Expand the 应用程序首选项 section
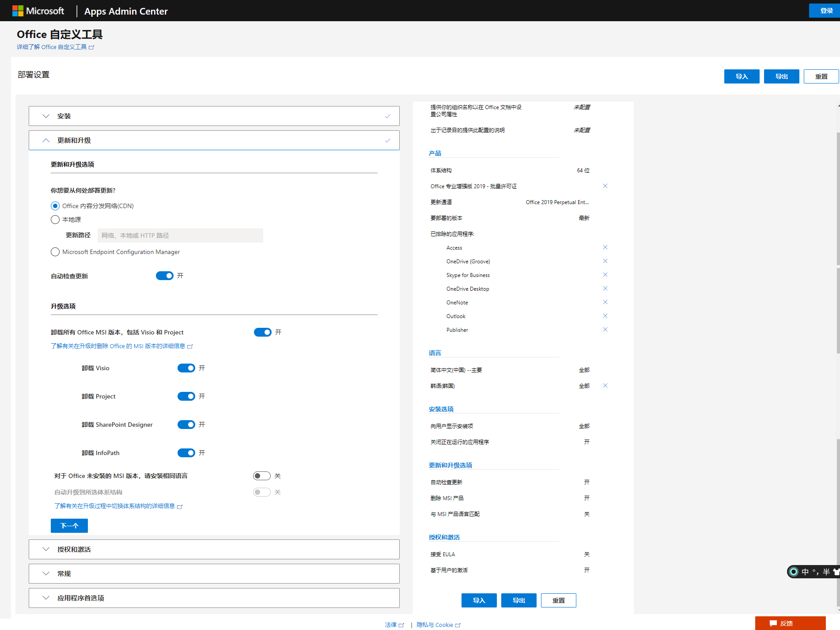The image size is (840, 630). coord(214,598)
